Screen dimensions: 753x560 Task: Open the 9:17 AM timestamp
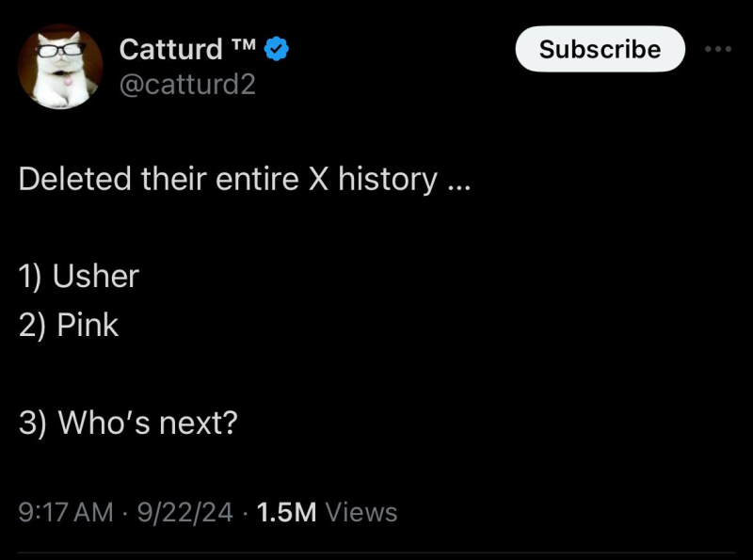click(x=66, y=512)
